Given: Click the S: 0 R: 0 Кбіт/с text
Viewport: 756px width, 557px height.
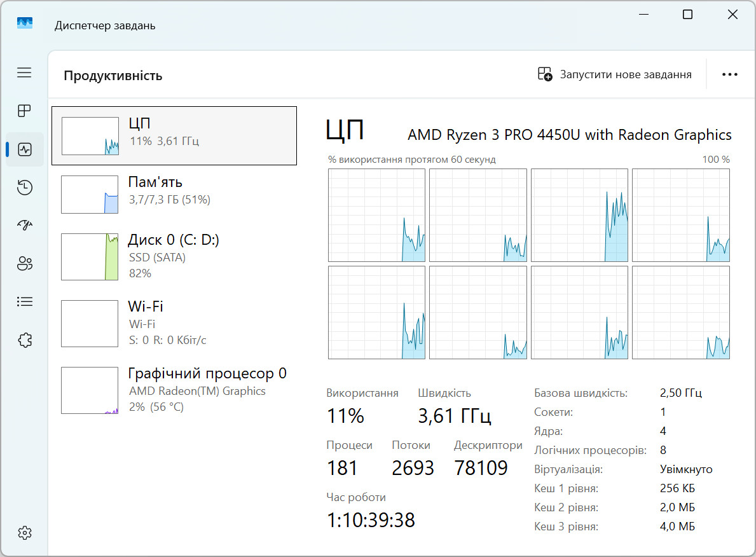Looking at the screenshot, I should point(167,340).
